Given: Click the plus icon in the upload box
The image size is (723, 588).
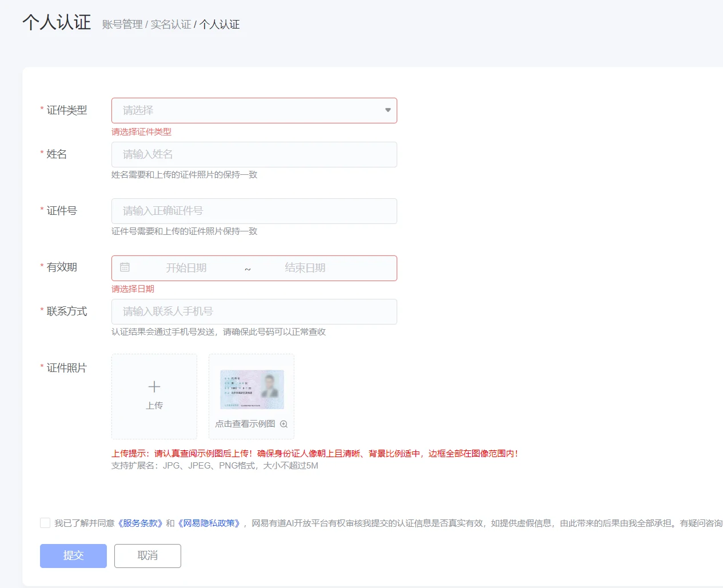Looking at the screenshot, I should (154, 386).
